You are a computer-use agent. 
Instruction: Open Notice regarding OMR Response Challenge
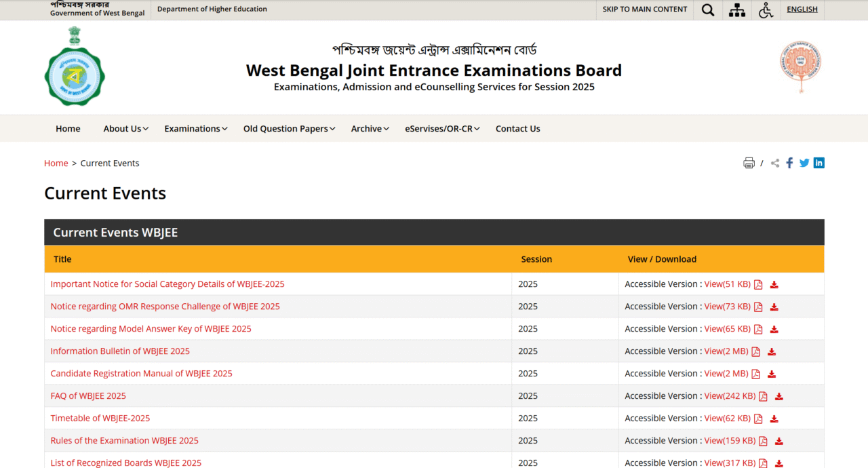165,307
